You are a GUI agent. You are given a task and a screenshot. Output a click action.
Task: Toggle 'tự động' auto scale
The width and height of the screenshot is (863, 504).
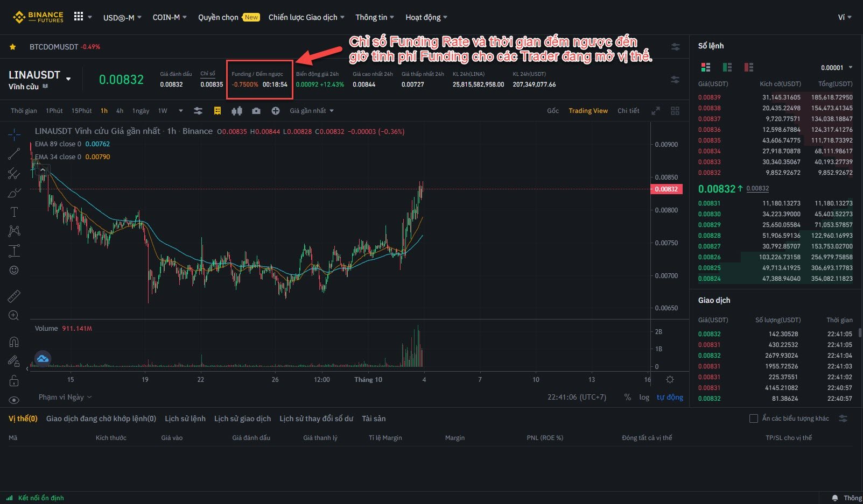click(670, 397)
